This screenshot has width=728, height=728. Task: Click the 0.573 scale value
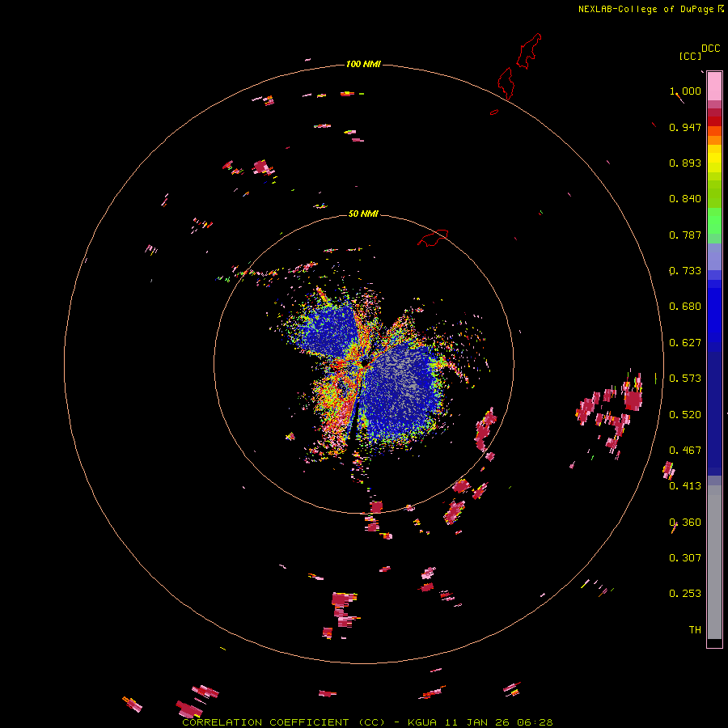685,379
